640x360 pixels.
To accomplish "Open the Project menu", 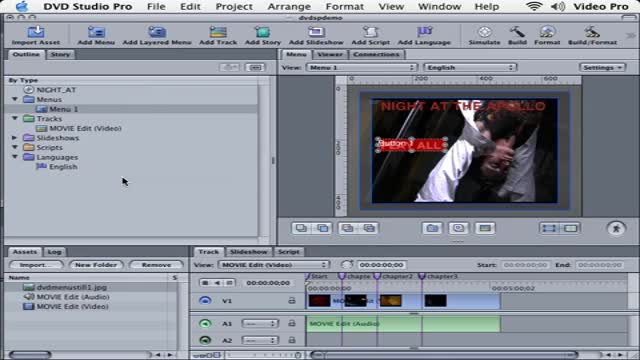I will (234, 7).
